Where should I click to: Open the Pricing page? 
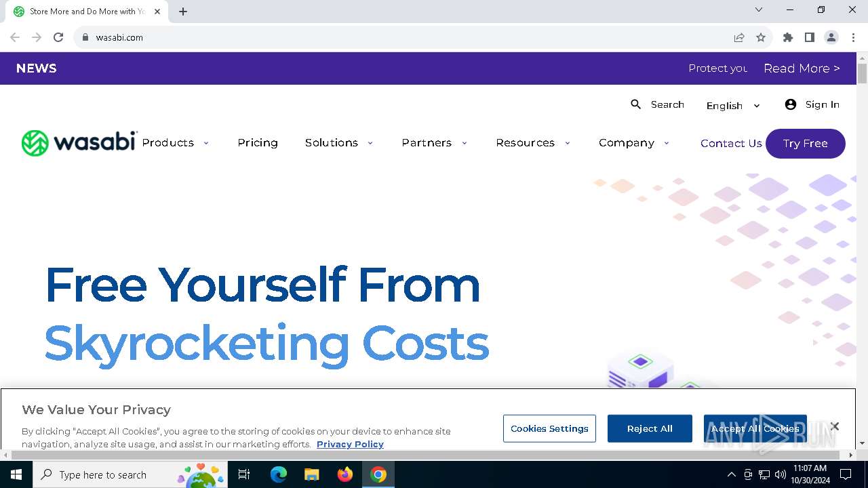(258, 143)
